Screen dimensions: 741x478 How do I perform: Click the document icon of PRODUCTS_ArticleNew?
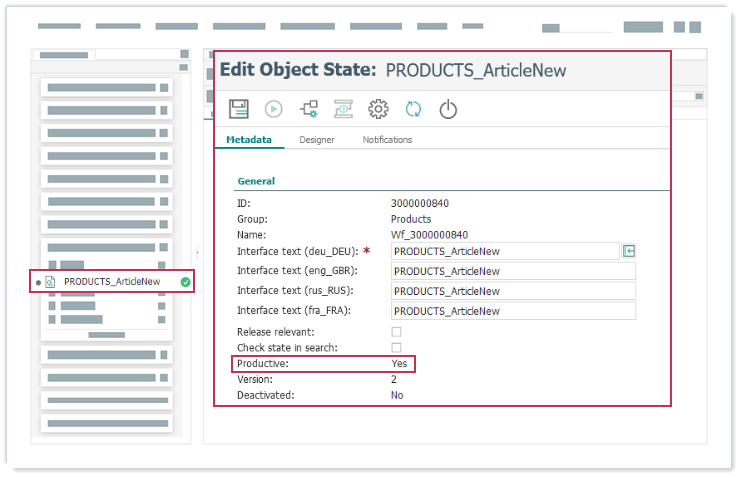point(50,282)
